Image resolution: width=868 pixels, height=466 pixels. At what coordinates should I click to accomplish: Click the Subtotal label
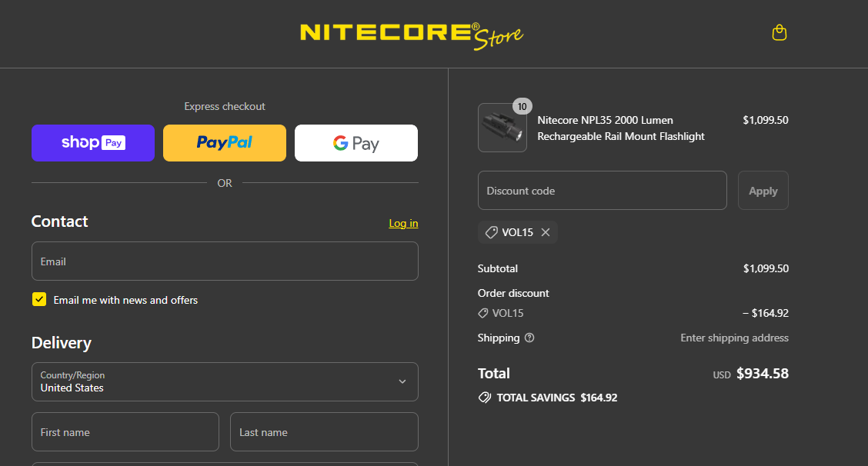[x=498, y=268]
